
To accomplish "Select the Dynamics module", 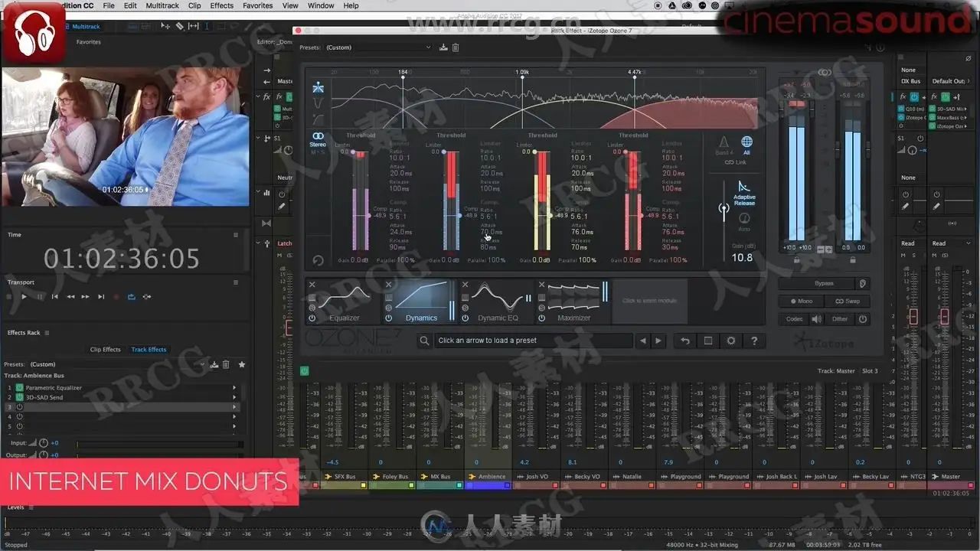I will pyautogui.click(x=420, y=301).
